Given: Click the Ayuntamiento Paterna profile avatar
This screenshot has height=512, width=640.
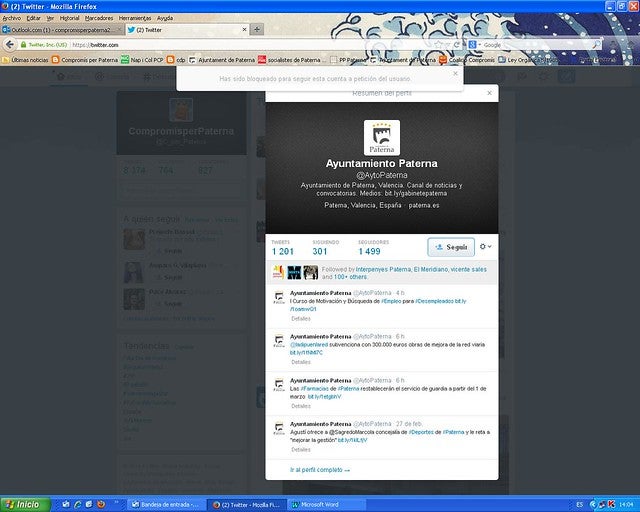Looking at the screenshot, I should [x=381, y=137].
